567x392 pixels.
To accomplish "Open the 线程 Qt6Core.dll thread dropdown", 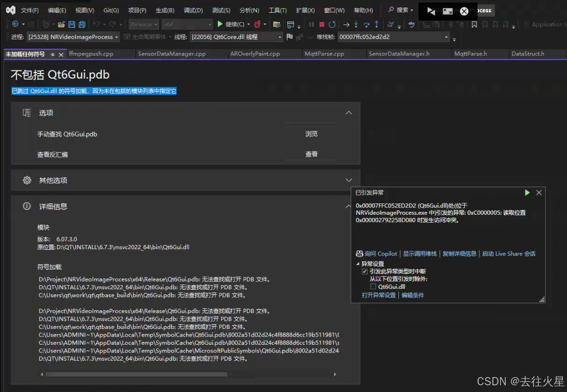I will point(280,37).
